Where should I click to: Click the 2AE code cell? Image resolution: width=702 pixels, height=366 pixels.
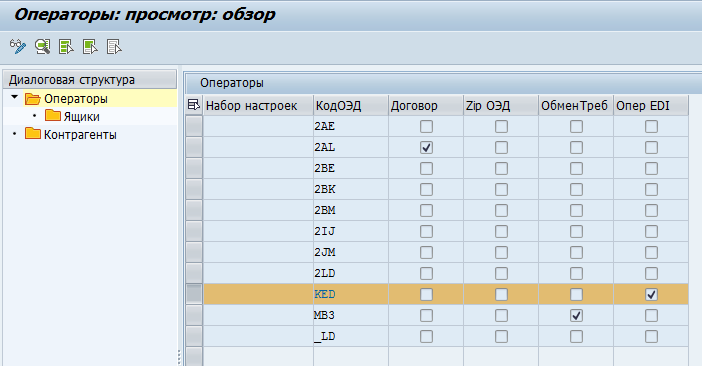pyautogui.click(x=351, y=127)
